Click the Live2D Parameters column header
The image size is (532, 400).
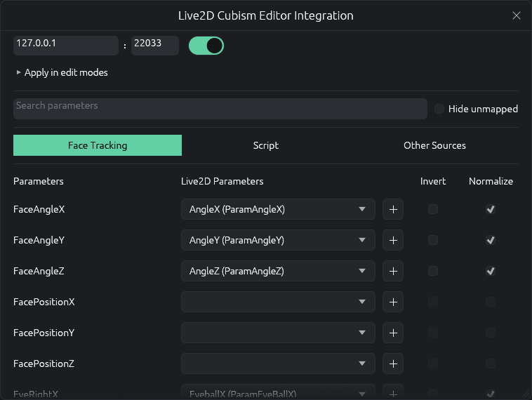pos(222,181)
